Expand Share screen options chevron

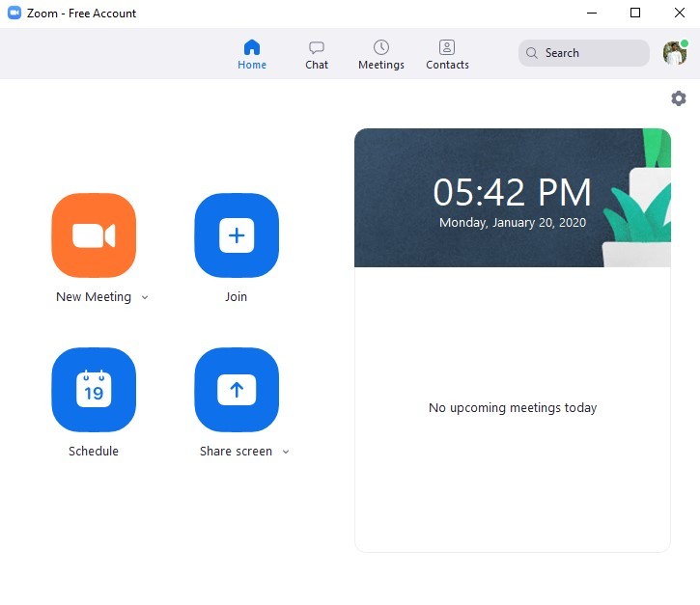pos(286,452)
